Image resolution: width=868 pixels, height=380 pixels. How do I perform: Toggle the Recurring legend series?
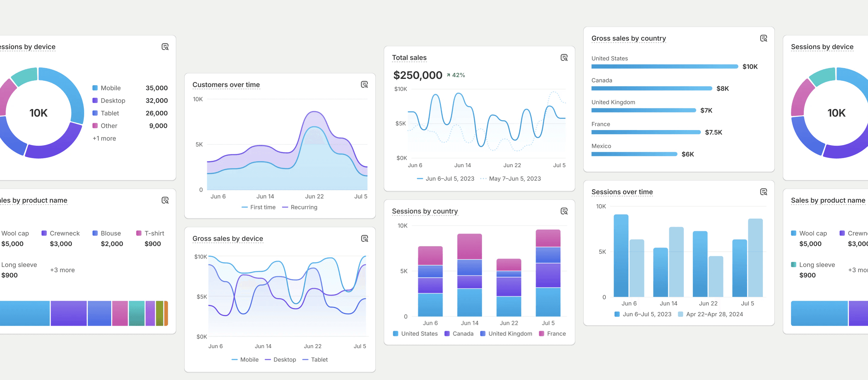click(x=300, y=207)
